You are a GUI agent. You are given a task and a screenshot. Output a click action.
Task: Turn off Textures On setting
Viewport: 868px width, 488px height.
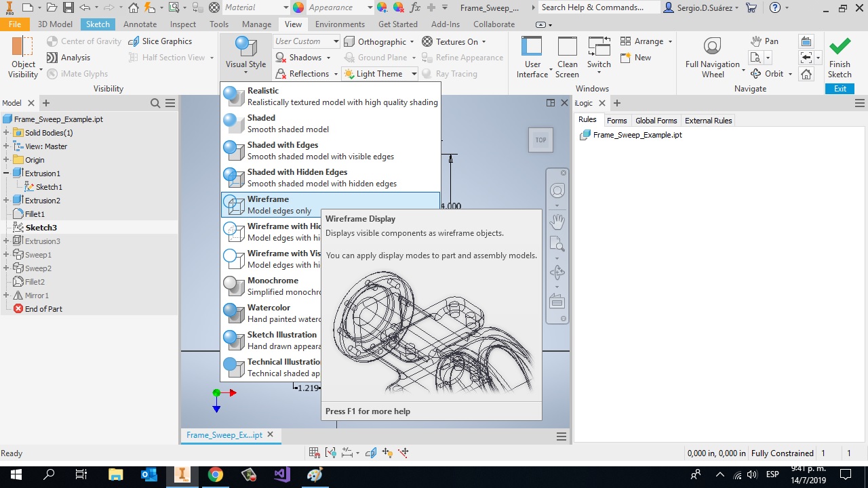452,41
